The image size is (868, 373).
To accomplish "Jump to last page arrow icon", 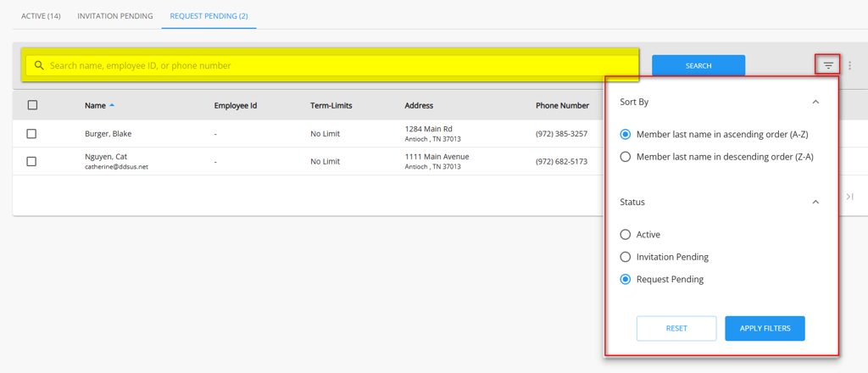I will point(849,197).
